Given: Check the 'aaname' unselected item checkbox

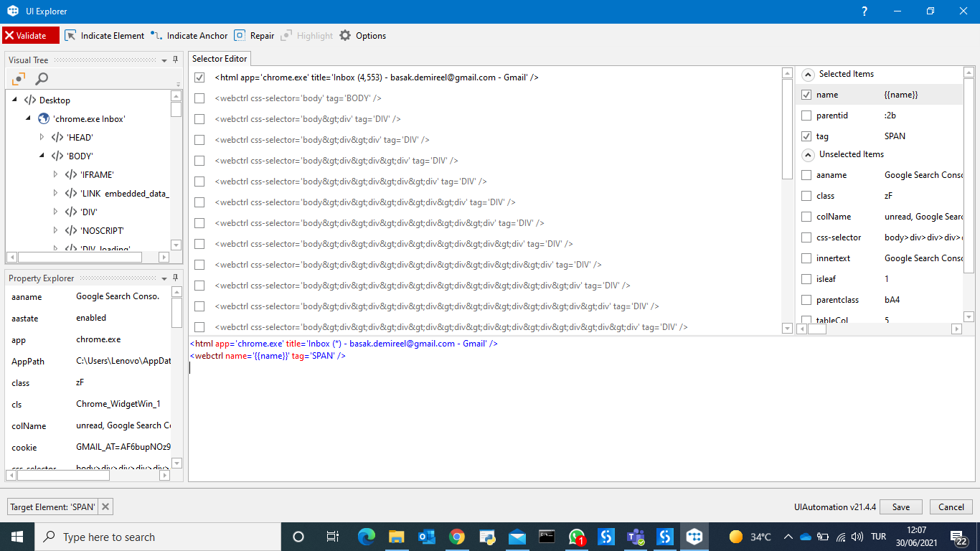Looking at the screenshot, I should pos(806,175).
